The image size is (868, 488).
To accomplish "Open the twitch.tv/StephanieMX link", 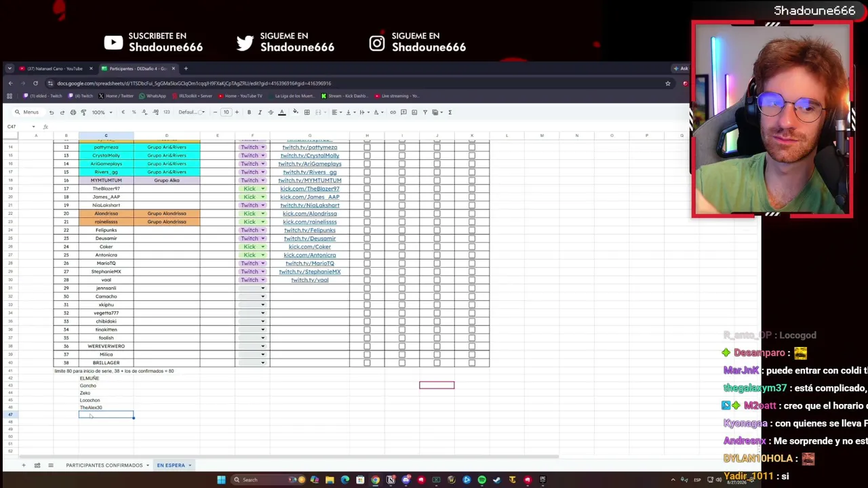I will coord(309,272).
